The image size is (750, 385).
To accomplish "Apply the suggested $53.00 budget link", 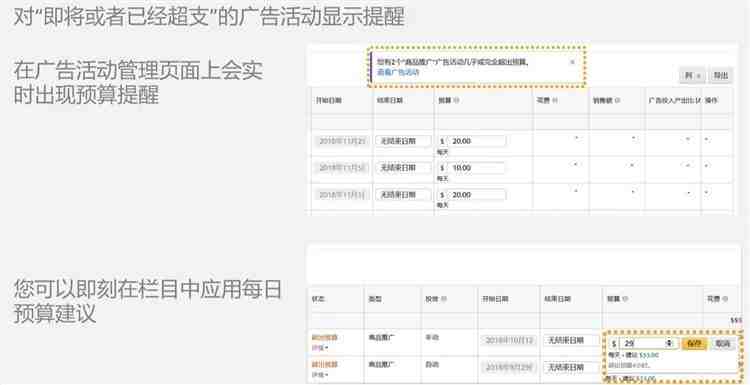I will [x=649, y=355].
